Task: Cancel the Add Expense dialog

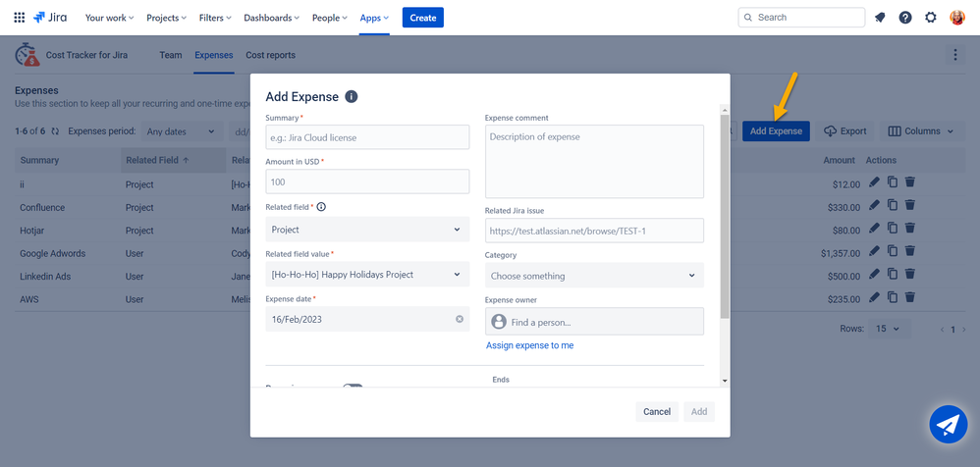Action: click(x=657, y=411)
